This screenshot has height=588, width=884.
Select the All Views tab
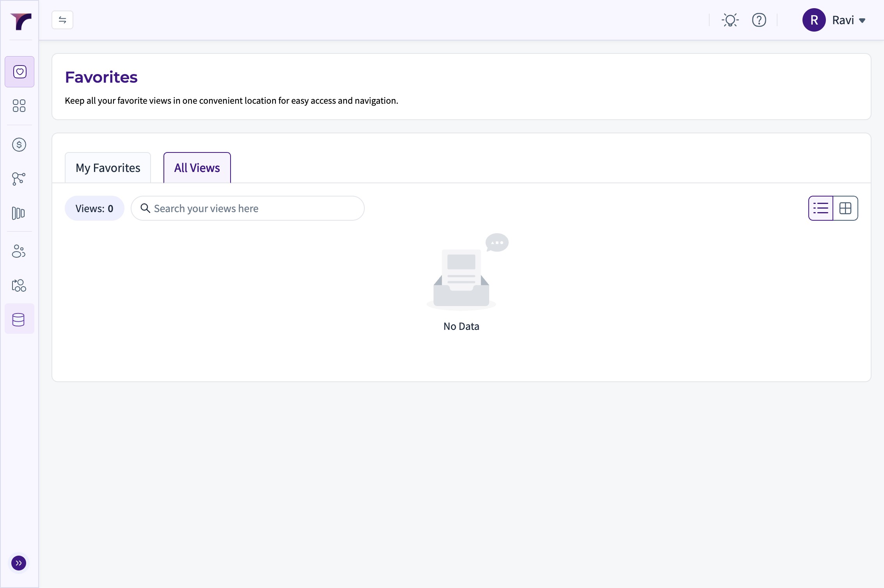[x=197, y=168]
